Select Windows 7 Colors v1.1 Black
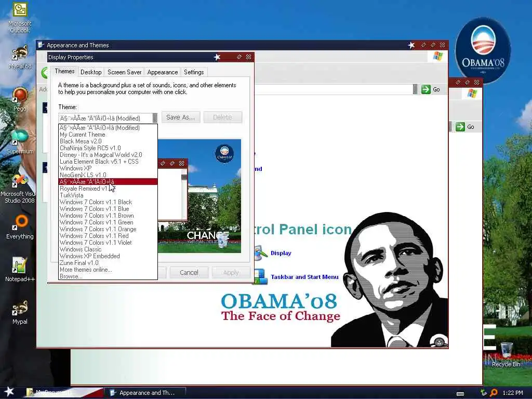Screen dimensions: 532x399 [108, 202]
